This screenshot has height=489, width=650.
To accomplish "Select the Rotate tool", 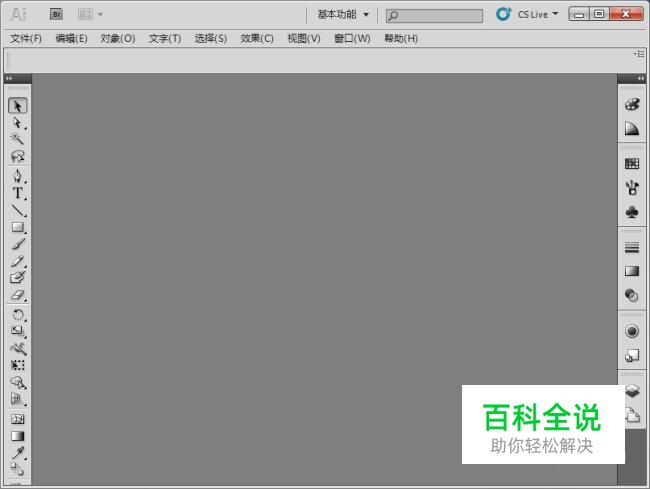I will coord(17,315).
